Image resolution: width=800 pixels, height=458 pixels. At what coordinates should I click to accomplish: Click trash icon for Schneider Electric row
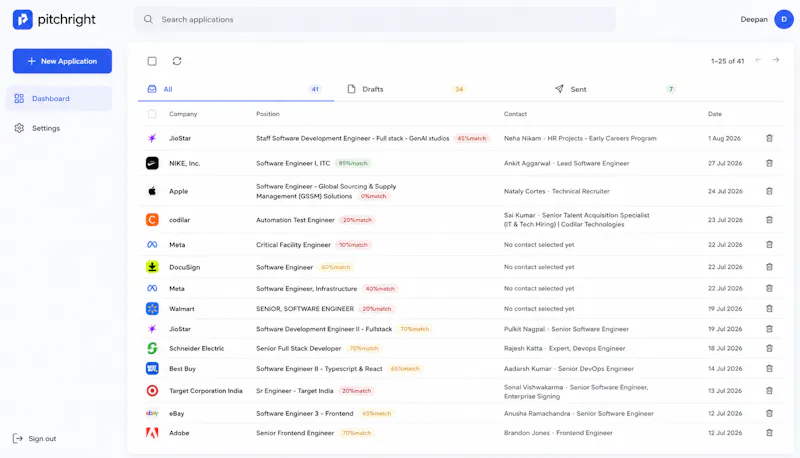pos(769,348)
